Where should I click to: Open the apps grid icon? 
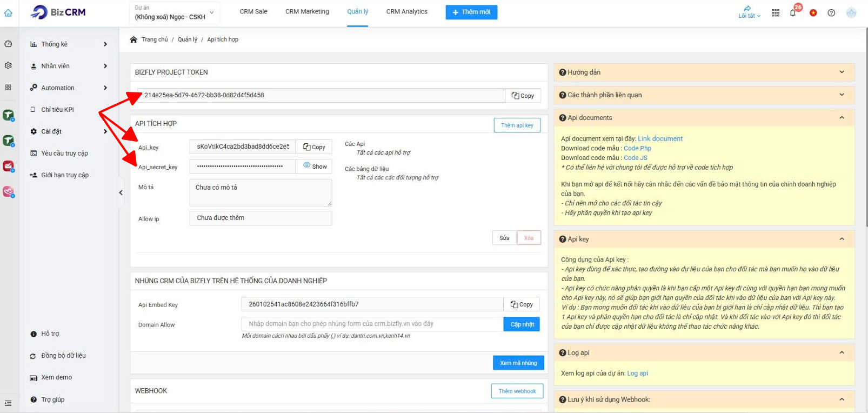[776, 13]
